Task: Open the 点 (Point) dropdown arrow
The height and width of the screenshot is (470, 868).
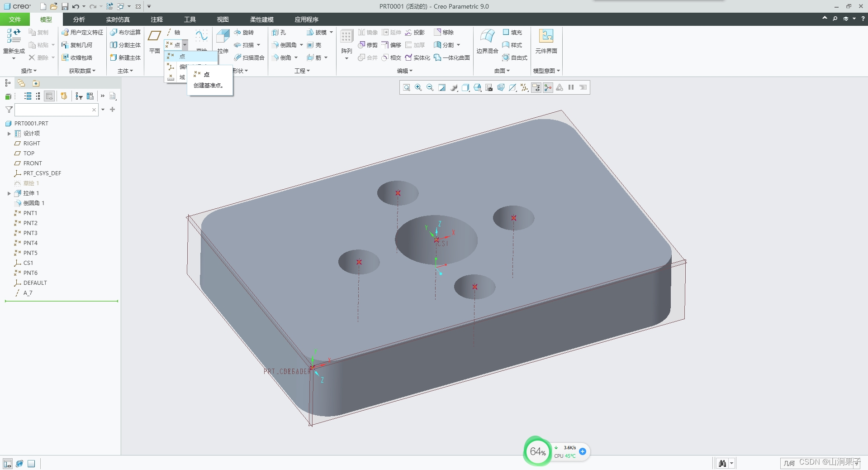Action: coord(185,45)
